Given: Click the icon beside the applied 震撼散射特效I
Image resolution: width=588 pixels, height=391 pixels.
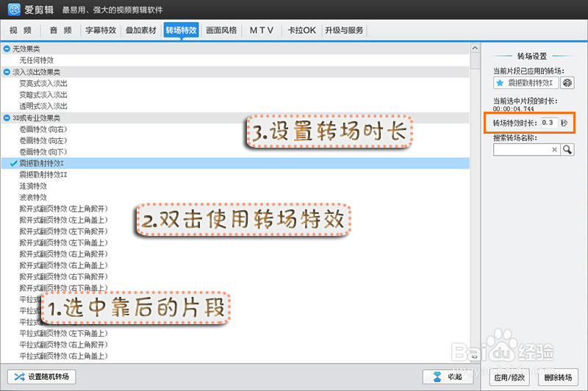Looking at the screenshot, I should [x=567, y=83].
